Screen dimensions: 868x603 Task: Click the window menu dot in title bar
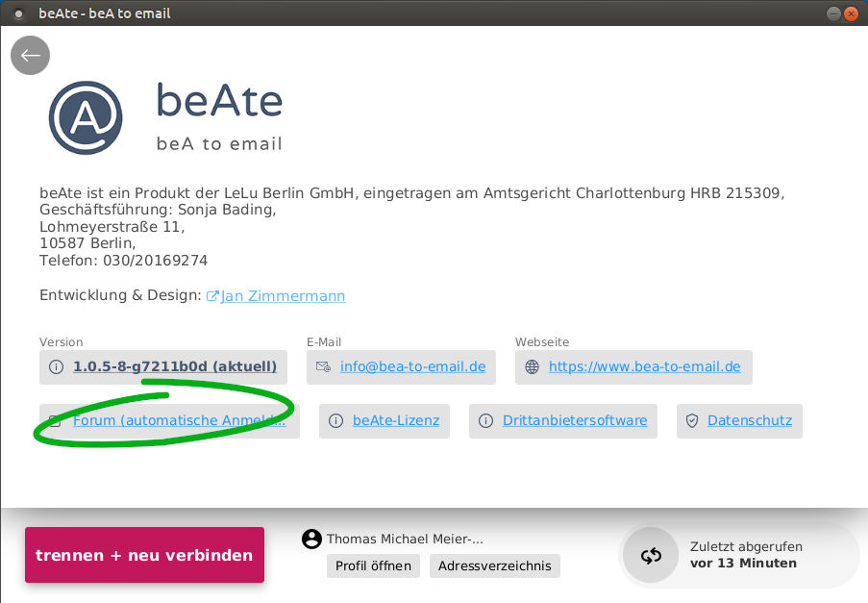pos(18,13)
